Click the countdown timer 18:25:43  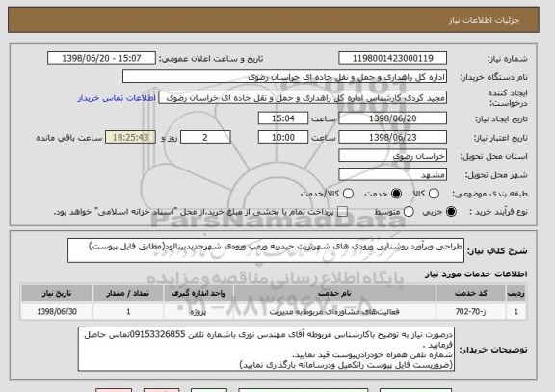130,137
